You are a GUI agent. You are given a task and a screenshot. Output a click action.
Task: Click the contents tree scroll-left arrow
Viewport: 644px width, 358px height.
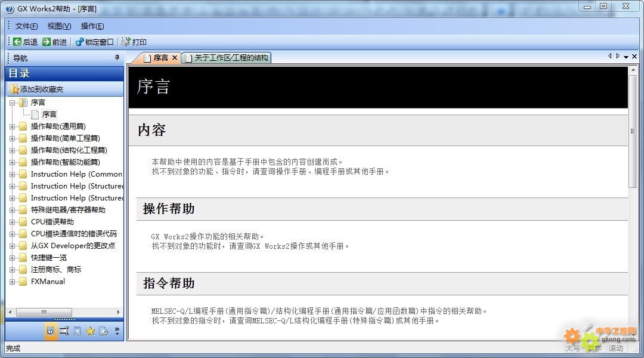(x=10, y=313)
